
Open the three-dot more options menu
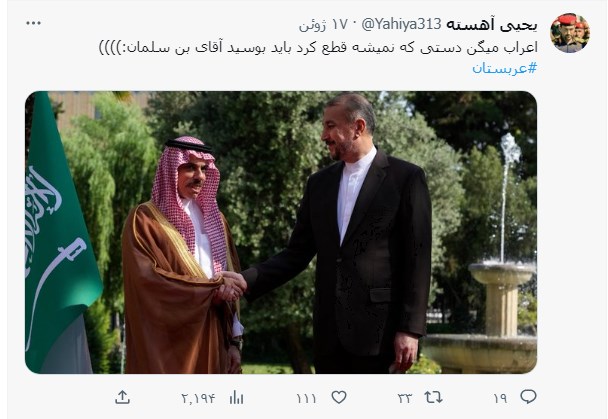pyautogui.click(x=36, y=22)
